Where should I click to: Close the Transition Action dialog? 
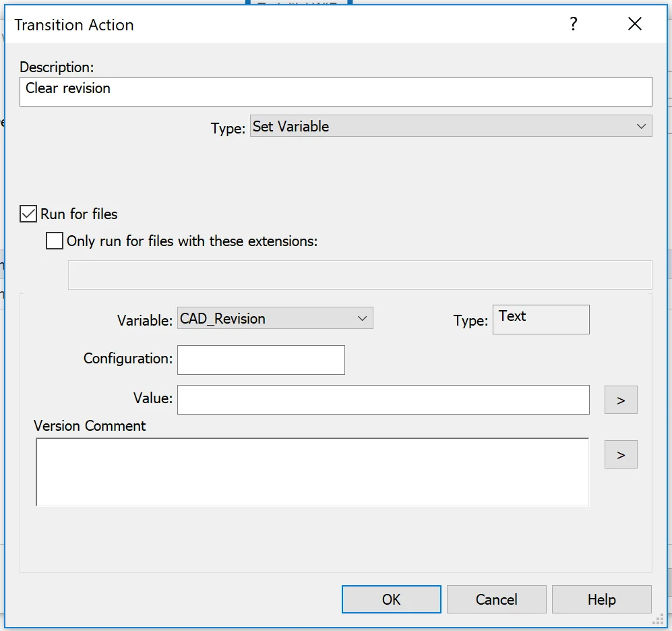[634, 25]
